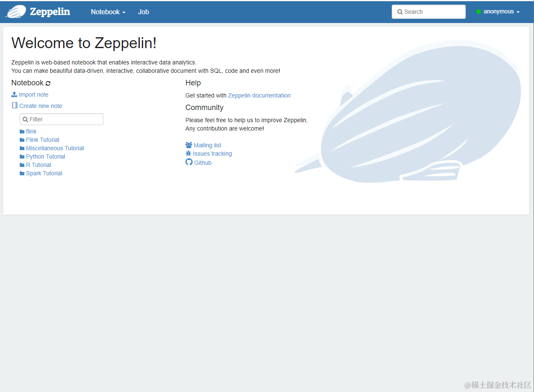Image resolution: width=534 pixels, height=392 pixels.
Task: Open the Zeppelin documentation link
Action: tap(259, 95)
